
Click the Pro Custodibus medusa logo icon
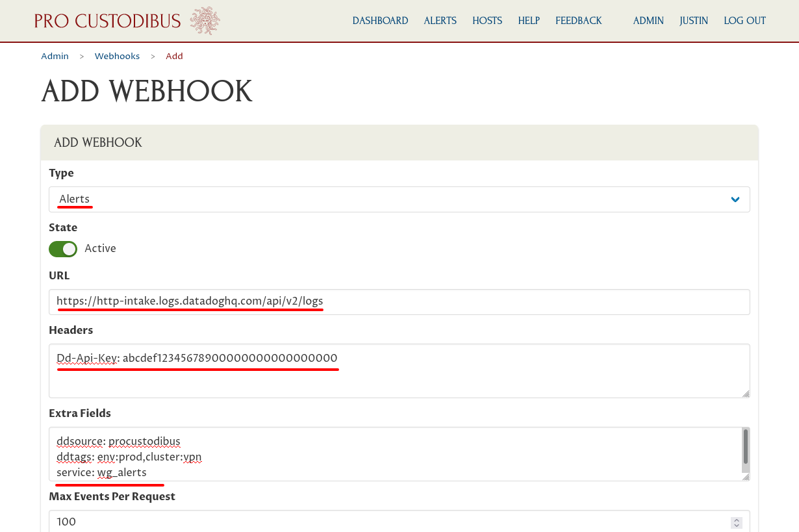coord(205,21)
